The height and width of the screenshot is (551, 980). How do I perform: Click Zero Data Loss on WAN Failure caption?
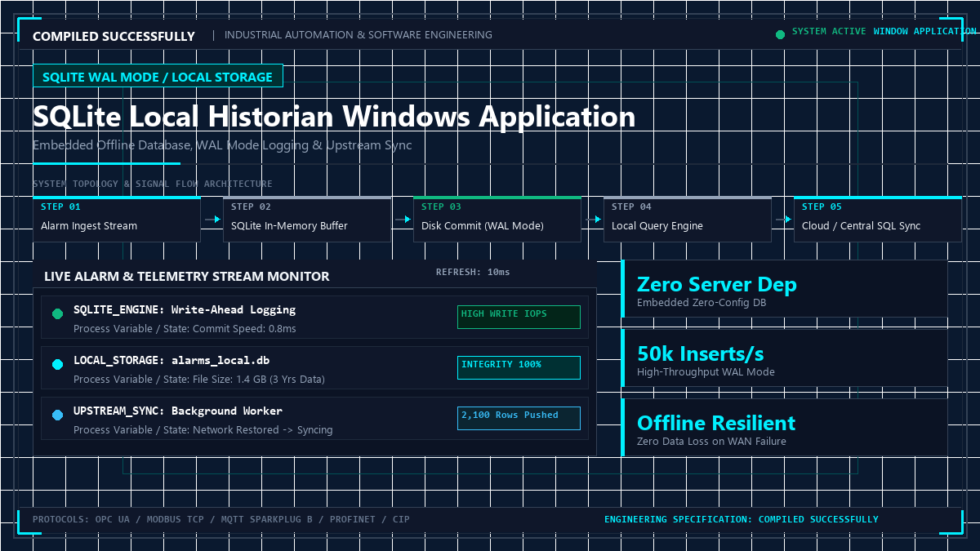711,442
